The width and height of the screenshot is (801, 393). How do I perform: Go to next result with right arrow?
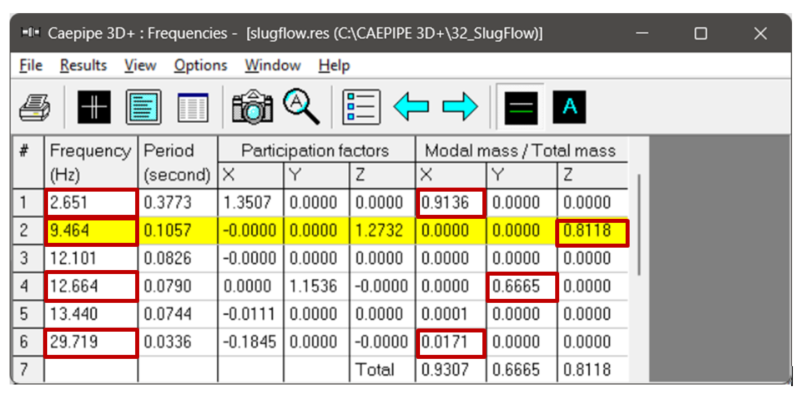pyautogui.click(x=460, y=107)
